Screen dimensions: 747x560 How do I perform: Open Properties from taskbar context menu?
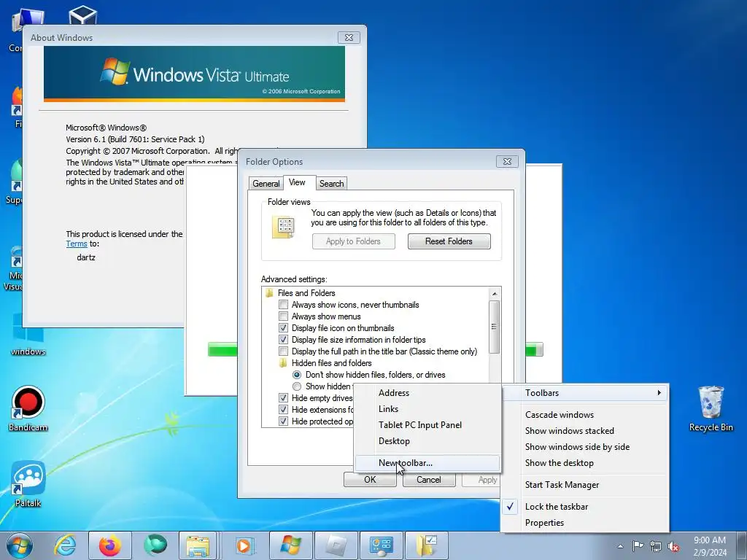point(586,523)
